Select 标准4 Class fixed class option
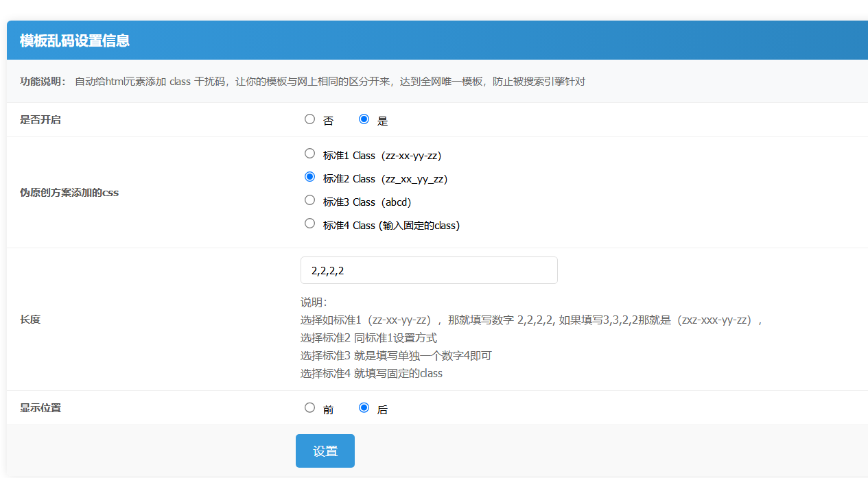 [x=309, y=224]
